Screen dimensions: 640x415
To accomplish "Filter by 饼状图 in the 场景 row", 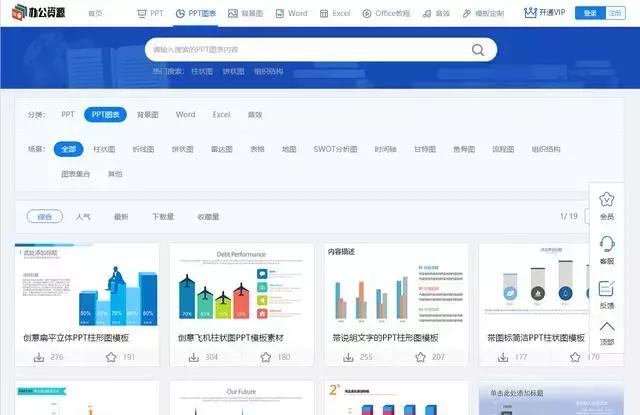I will tap(182, 149).
